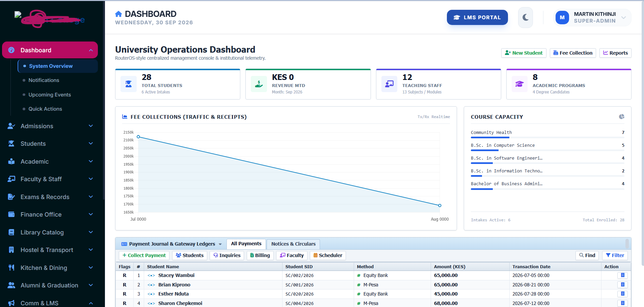Click the Students sidebar icon
Screen dimensions: 644x307
click(x=11, y=144)
